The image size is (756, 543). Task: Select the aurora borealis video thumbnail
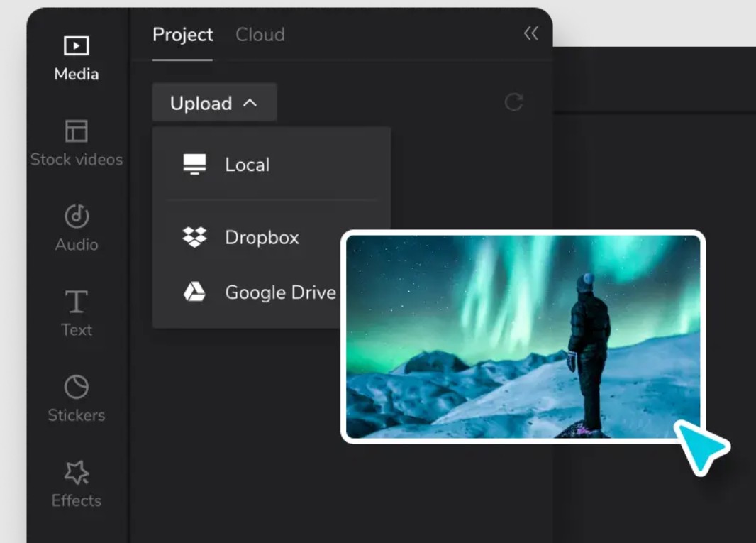(x=523, y=336)
